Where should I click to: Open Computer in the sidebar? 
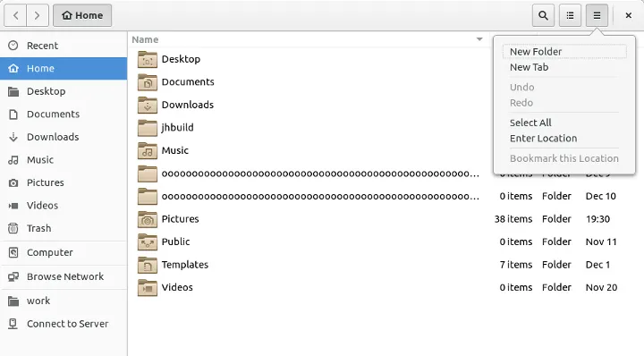tap(64, 252)
